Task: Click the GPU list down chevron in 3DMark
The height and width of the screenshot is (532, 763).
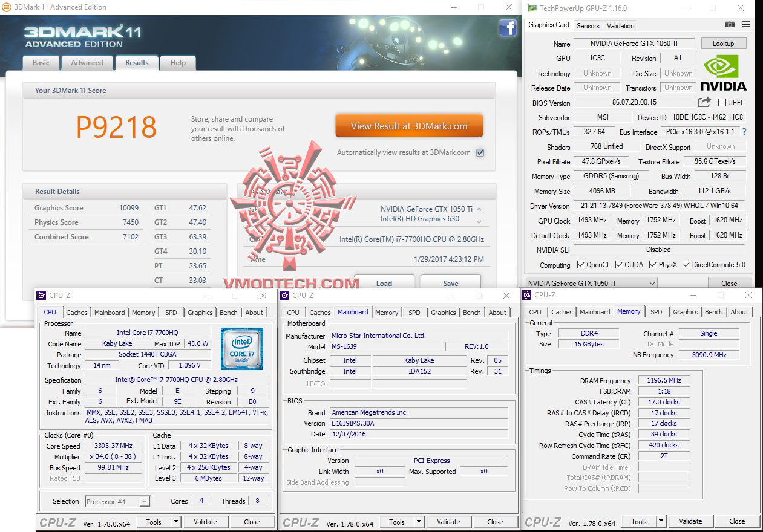Action: 479,222
